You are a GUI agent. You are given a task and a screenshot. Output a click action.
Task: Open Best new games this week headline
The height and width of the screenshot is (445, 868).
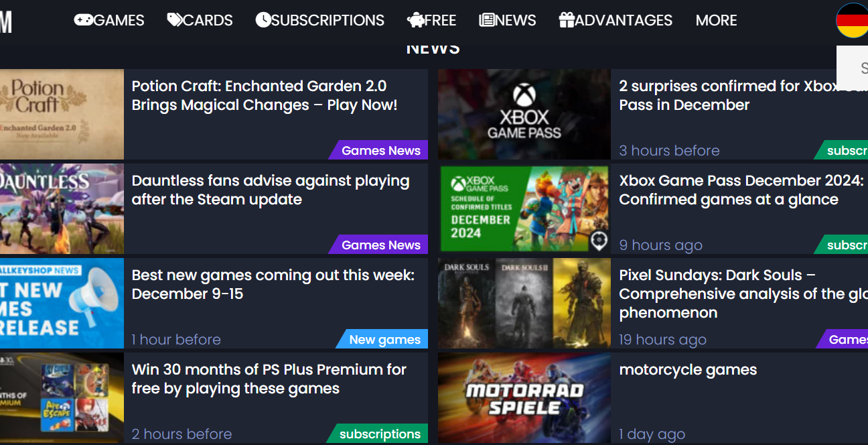coord(273,284)
